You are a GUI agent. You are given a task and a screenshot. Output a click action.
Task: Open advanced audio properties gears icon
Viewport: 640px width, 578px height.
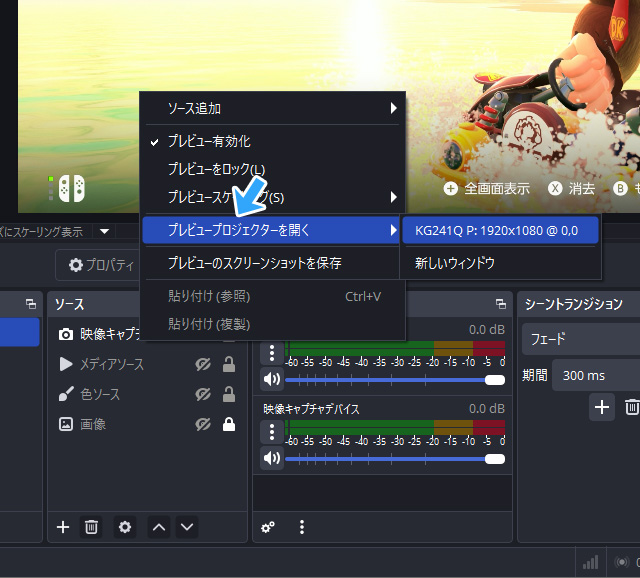coord(268,527)
